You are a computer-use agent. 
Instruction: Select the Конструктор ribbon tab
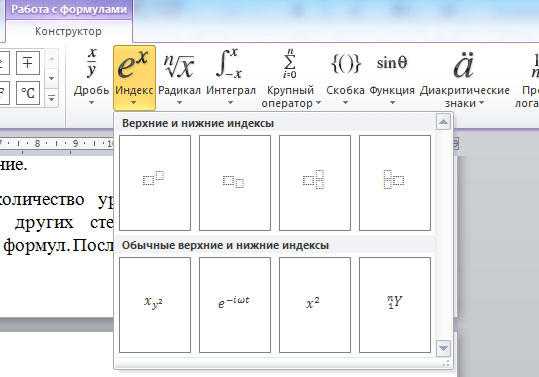pos(68,31)
